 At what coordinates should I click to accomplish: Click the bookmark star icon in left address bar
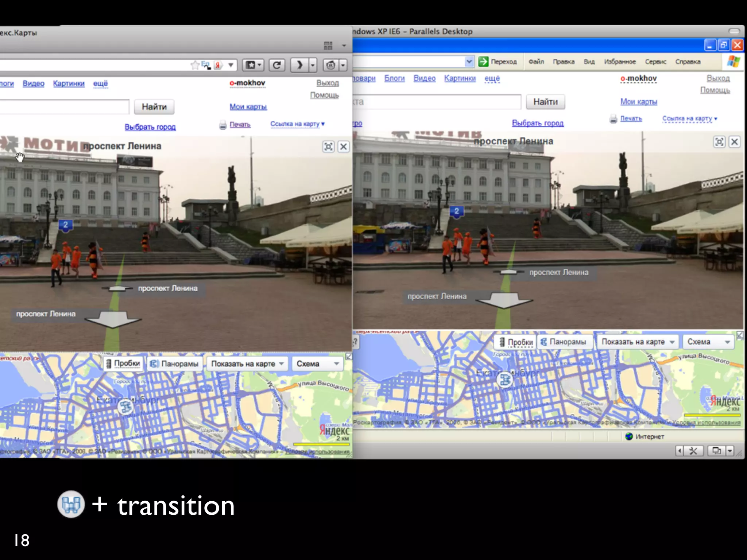pyautogui.click(x=195, y=65)
